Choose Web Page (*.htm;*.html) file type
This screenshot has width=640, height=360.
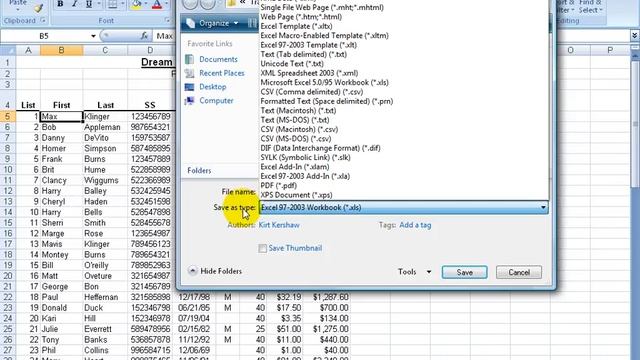point(301,17)
